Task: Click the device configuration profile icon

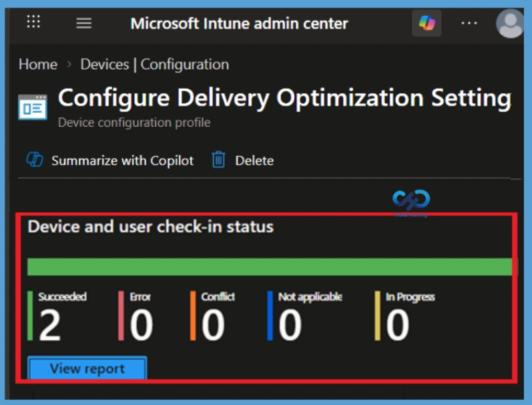Action: 33,107
